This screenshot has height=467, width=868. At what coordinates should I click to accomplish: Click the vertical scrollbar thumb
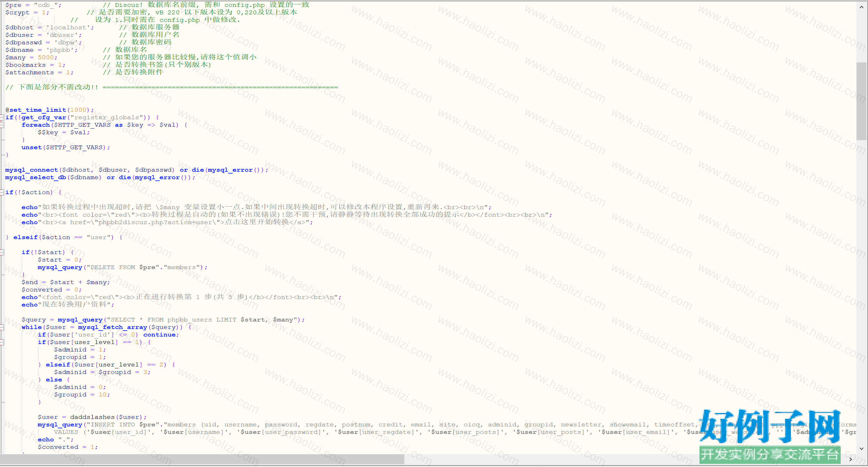(x=861, y=101)
